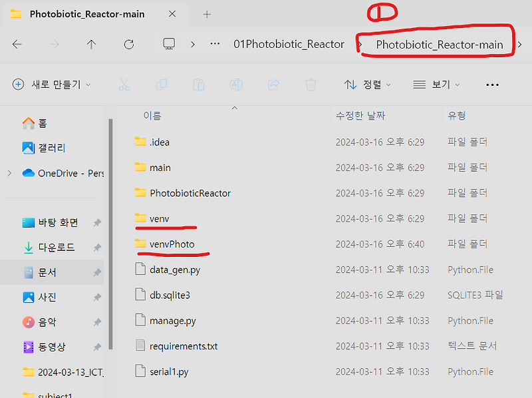Select Photobiotic_Reactor-main breadcrumb segment
532x398 pixels.
click(x=440, y=45)
